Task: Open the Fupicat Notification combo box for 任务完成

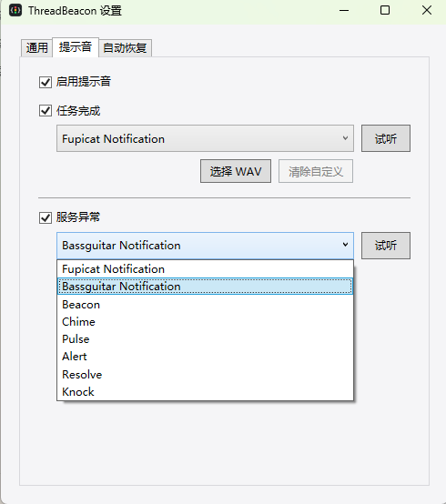Action: [x=205, y=138]
